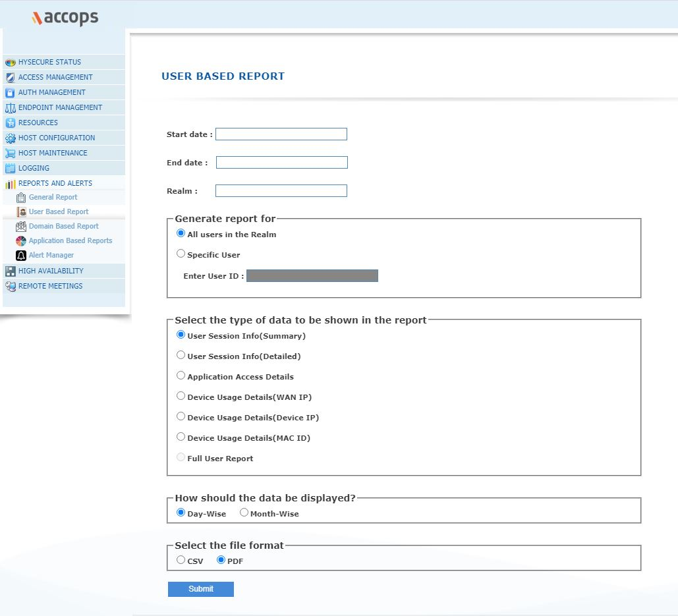
Task: Open Alert Manager link
Action: point(51,255)
